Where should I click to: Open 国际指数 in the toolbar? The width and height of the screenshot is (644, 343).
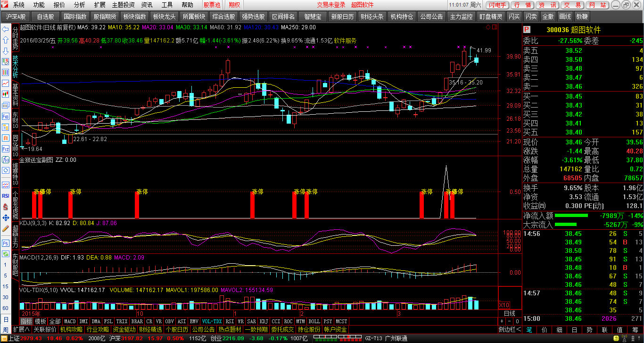[x=75, y=17]
